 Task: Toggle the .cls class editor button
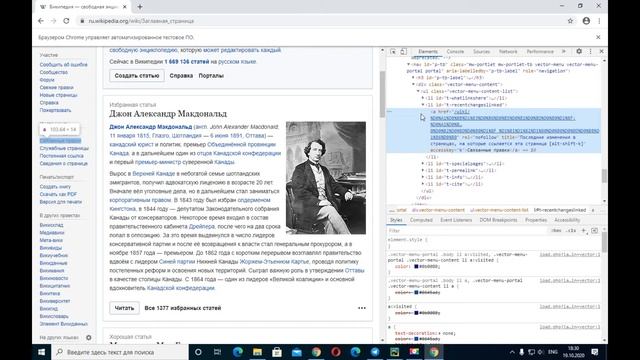point(571,231)
